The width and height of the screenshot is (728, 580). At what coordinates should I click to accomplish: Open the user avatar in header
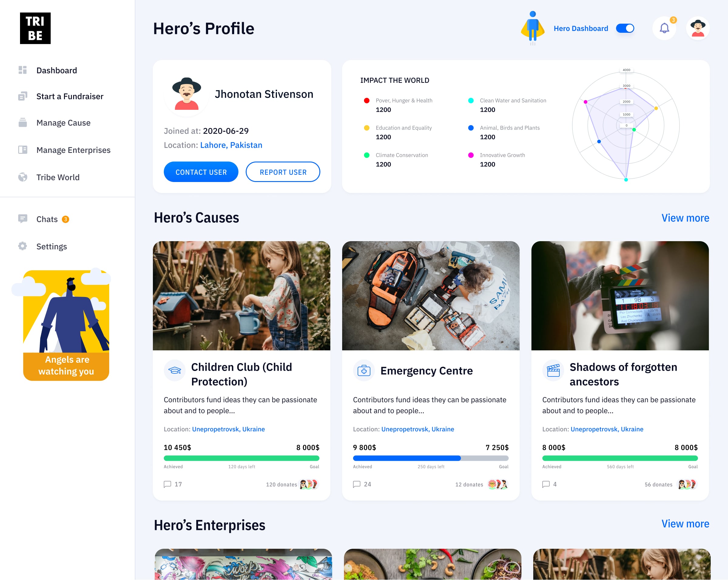click(698, 28)
